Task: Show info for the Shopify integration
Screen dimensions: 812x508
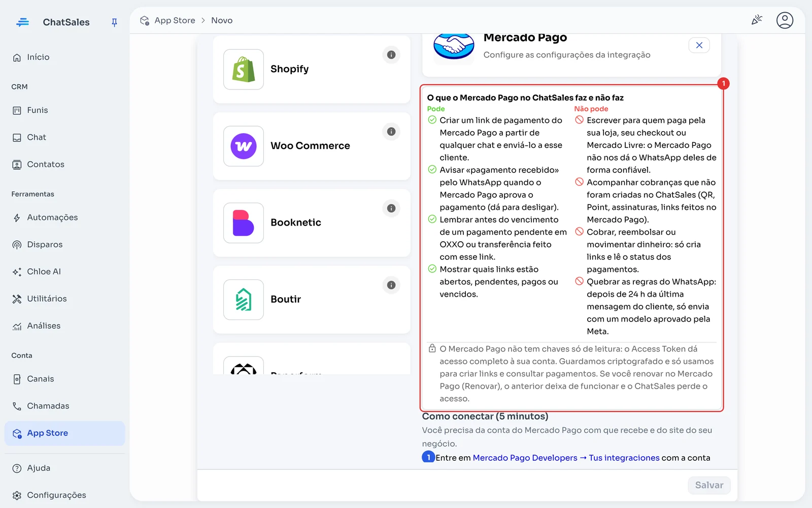Action: (x=391, y=55)
